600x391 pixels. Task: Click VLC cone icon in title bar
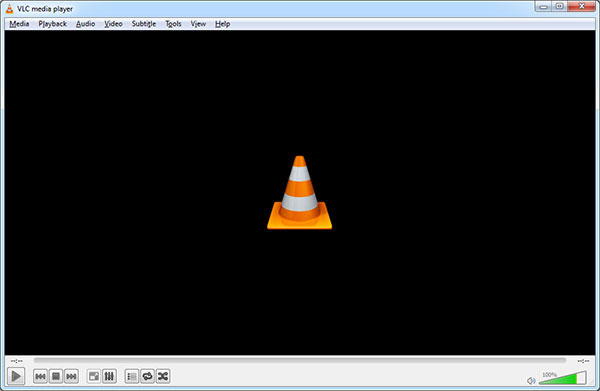[x=10, y=8]
